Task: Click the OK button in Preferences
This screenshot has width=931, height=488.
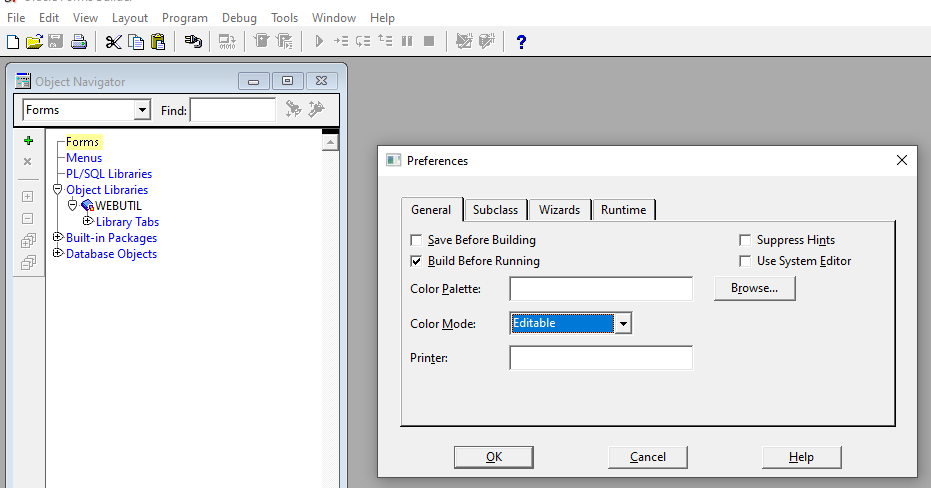Action: pos(493,457)
